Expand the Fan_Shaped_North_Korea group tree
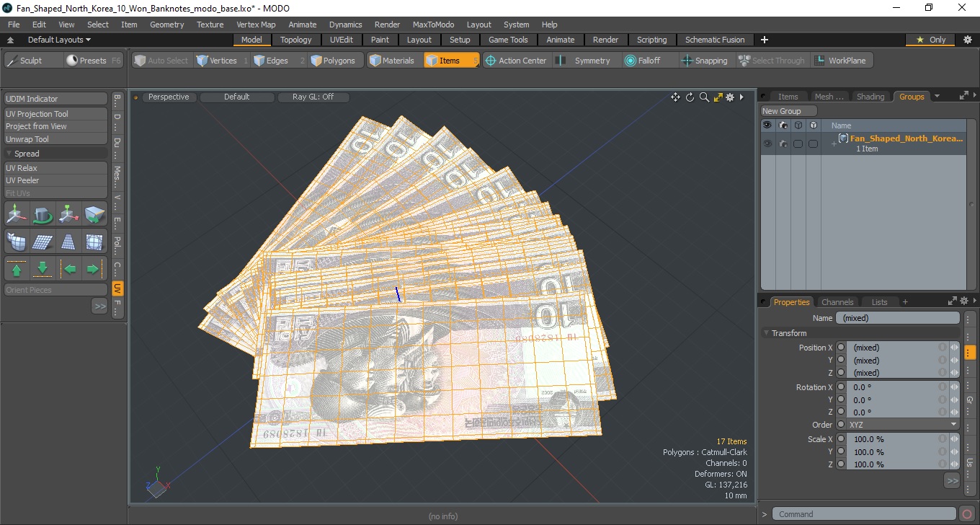The image size is (980, 525). pyautogui.click(x=834, y=144)
